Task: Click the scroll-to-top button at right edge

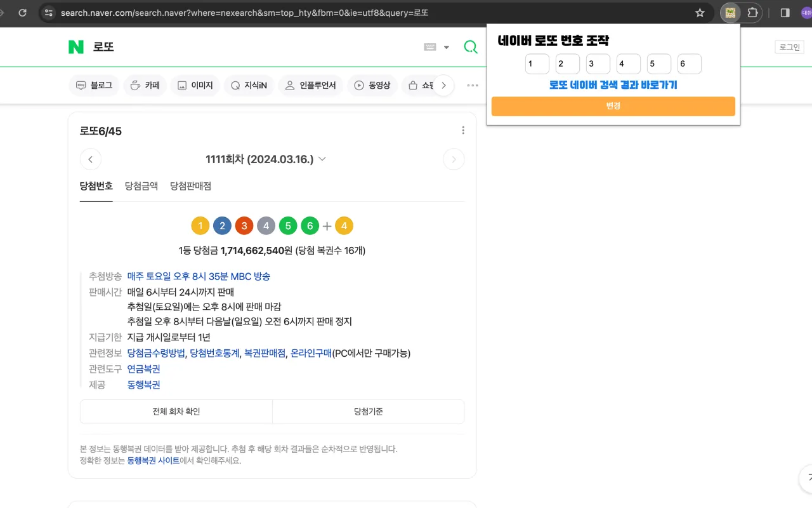Action: click(x=806, y=479)
